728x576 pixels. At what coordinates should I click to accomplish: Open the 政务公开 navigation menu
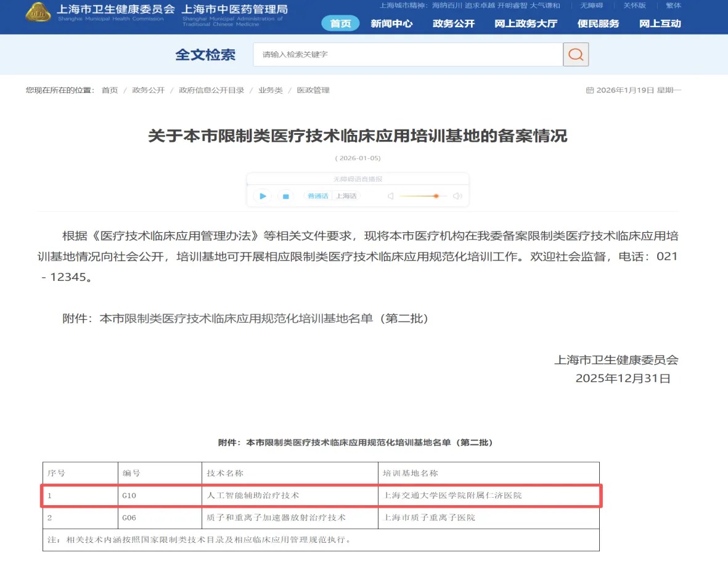454,23
